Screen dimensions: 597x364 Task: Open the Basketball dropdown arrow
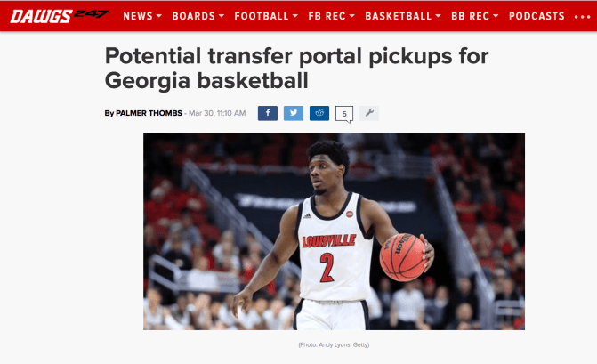click(439, 16)
